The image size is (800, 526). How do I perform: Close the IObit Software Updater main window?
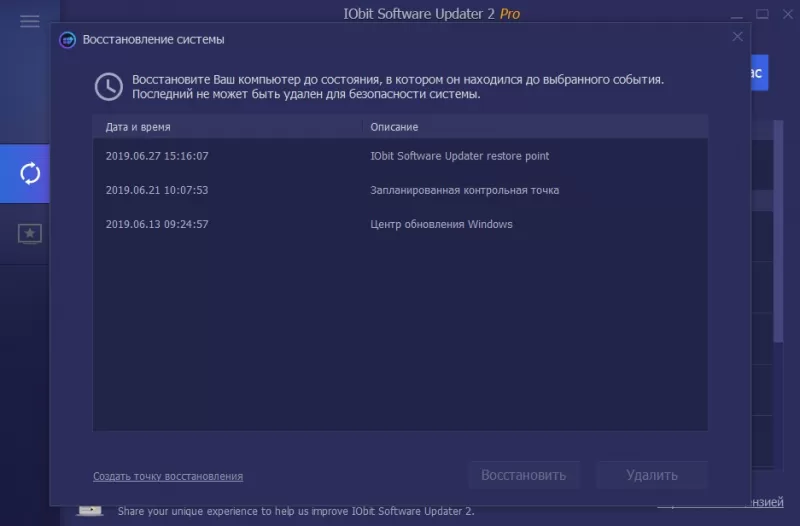pyautogui.click(x=788, y=14)
